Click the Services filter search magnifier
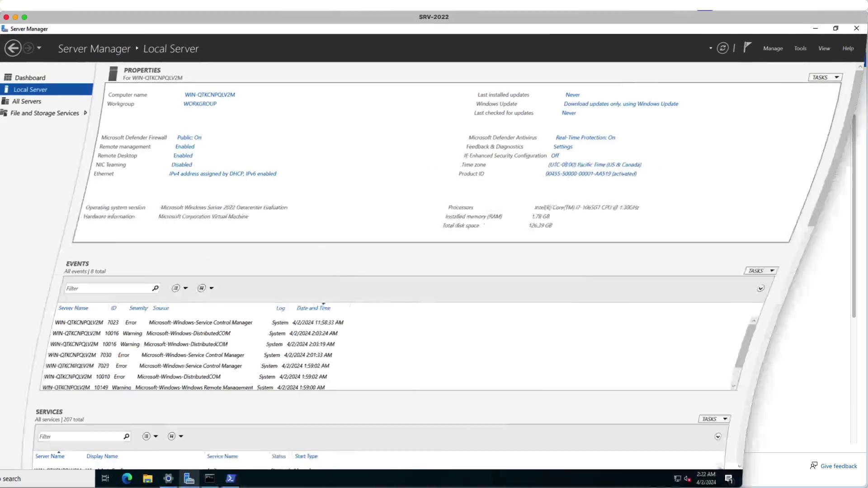The image size is (868, 488). point(126,436)
